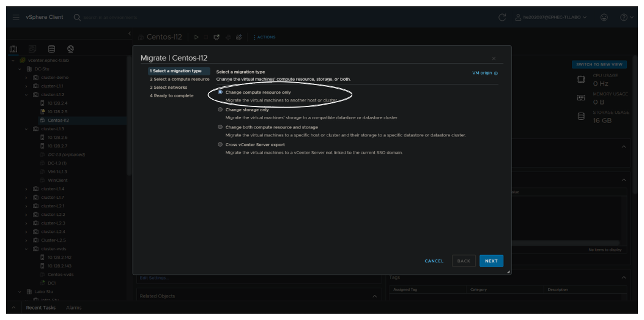Open the Recent Tasks tab
644x320 pixels.
point(40,308)
